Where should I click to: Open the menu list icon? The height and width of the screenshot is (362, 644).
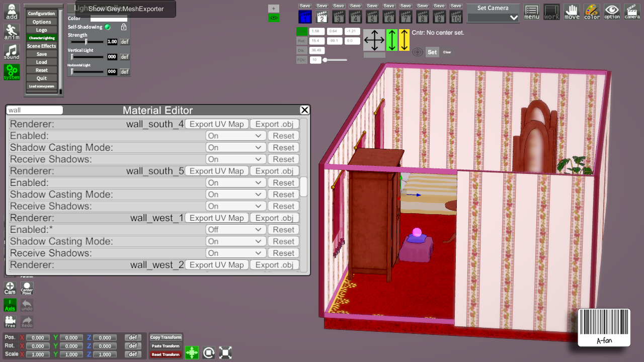(532, 12)
